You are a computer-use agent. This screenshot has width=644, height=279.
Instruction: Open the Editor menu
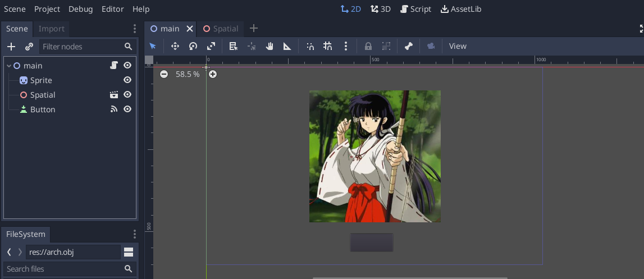point(113,8)
